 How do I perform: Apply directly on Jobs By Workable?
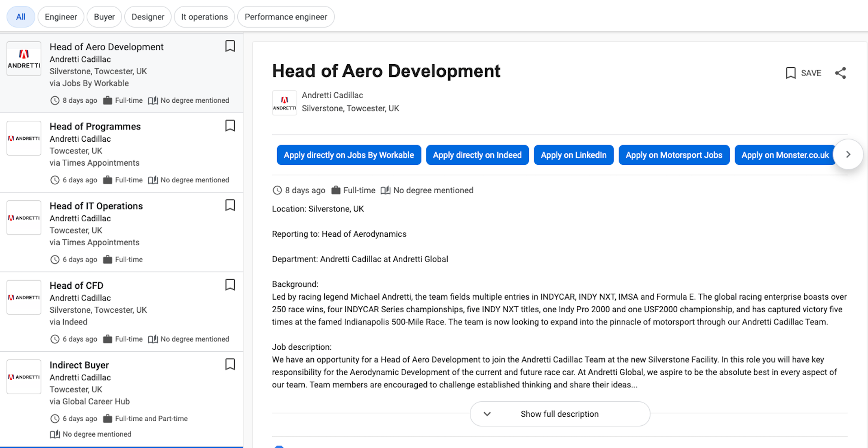(349, 155)
